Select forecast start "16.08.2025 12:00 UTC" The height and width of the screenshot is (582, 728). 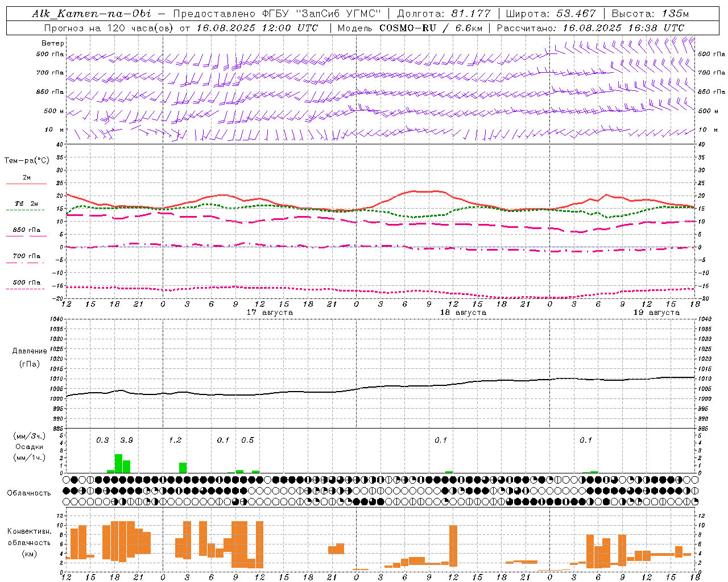258,28
